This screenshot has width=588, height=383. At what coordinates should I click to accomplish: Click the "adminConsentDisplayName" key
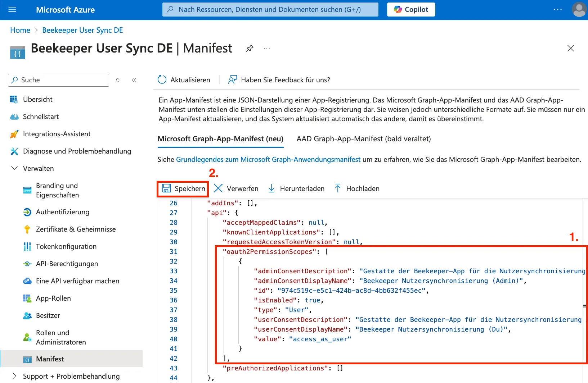[302, 281]
